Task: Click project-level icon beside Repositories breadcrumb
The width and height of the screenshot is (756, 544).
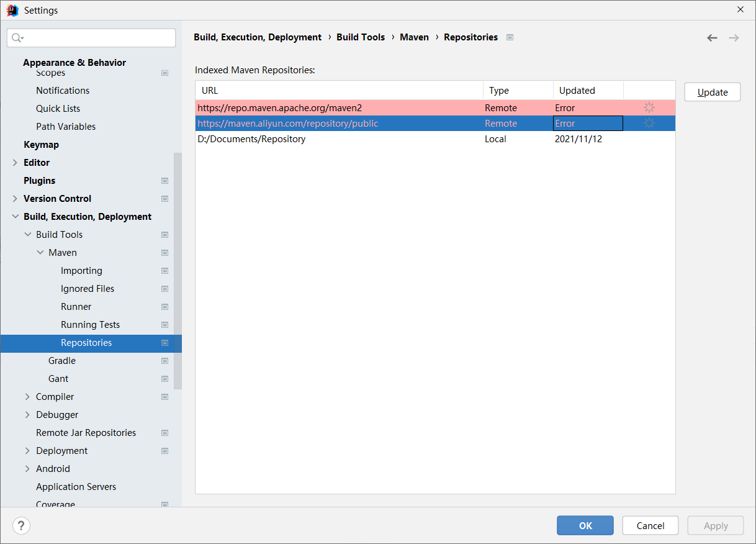Action: tap(510, 37)
